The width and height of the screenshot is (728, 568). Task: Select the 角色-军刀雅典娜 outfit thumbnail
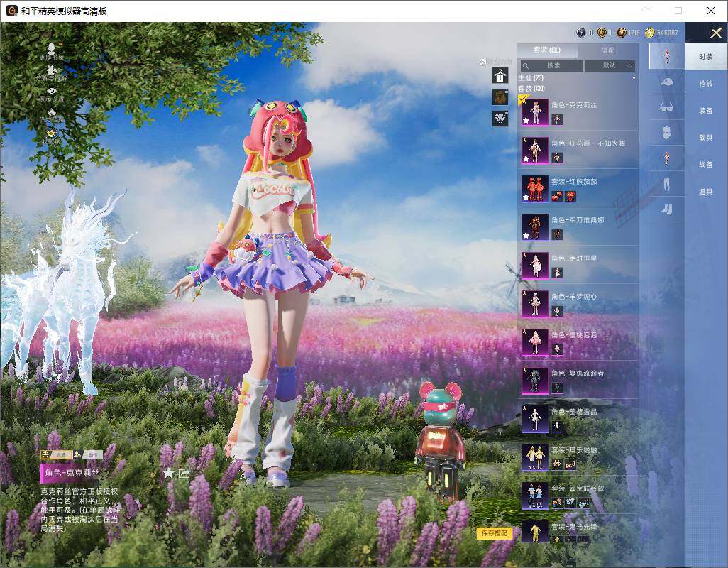(x=534, y=227)
